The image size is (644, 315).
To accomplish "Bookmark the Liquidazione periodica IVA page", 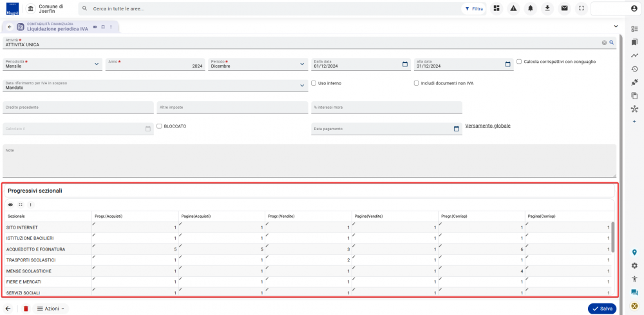I will [103, 26].
